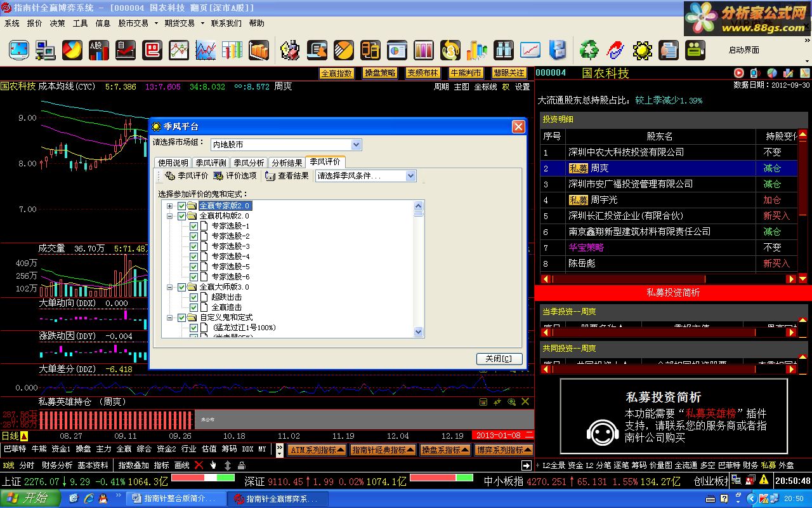Open the pie chart toolbar icon
Image resolution: width=812 pixels, height=508 pixels.
tap(72, 50)
